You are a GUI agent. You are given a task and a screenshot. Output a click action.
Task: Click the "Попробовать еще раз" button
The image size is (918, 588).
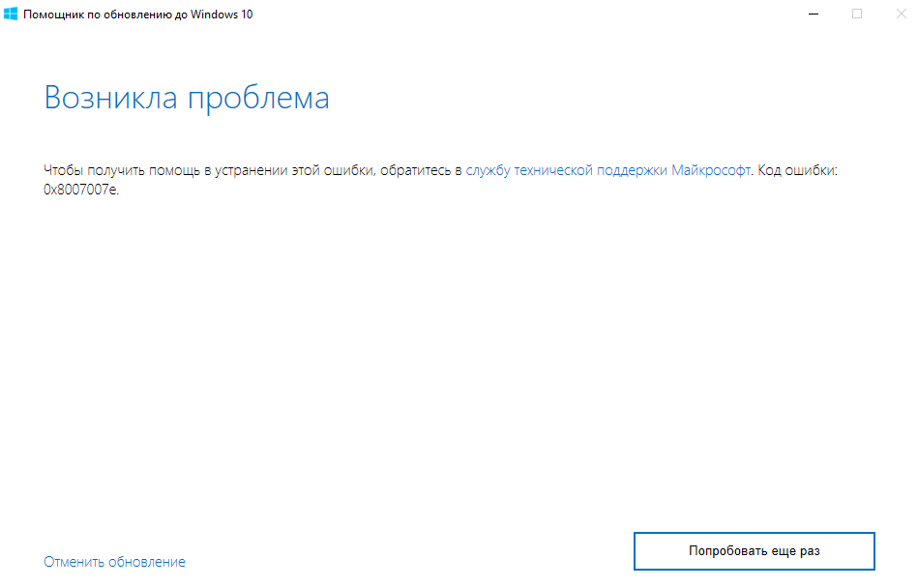[755, 550]
